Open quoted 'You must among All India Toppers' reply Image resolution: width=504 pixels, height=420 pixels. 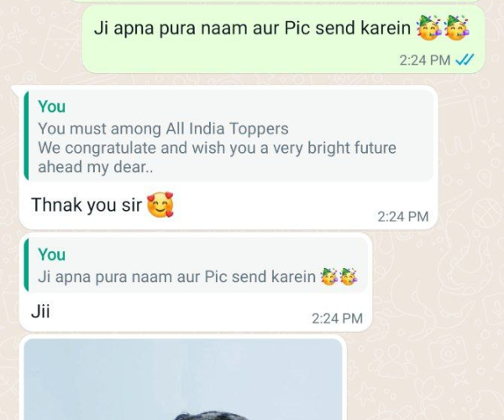228,135
